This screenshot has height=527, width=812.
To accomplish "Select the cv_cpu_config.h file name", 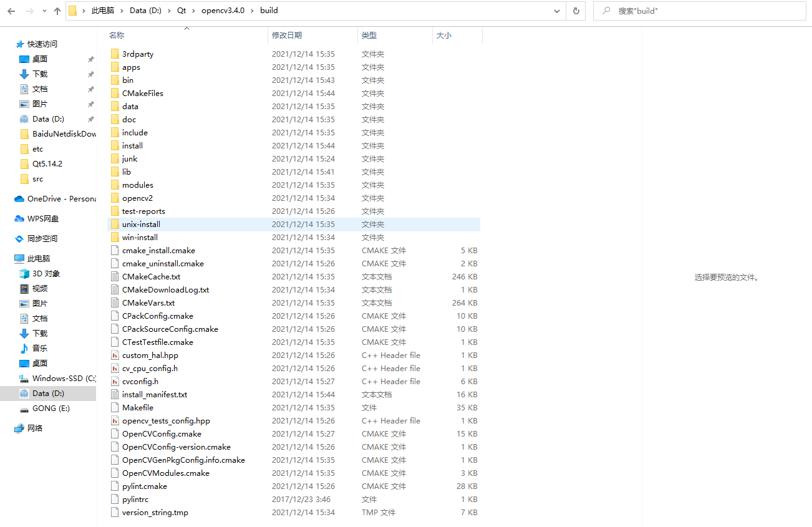I will 150,369.
